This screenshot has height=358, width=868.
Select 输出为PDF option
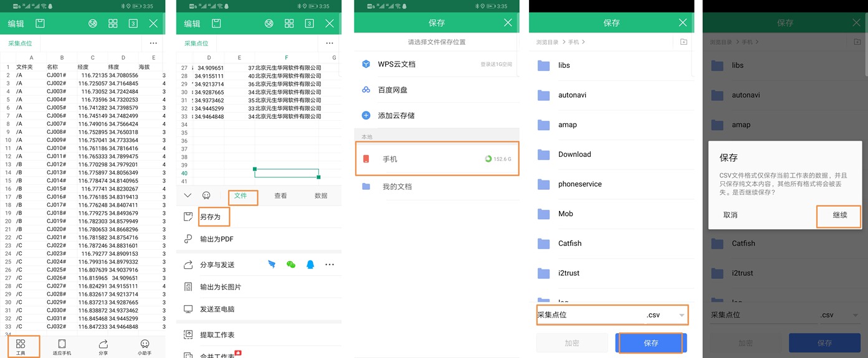coord(217,239)
